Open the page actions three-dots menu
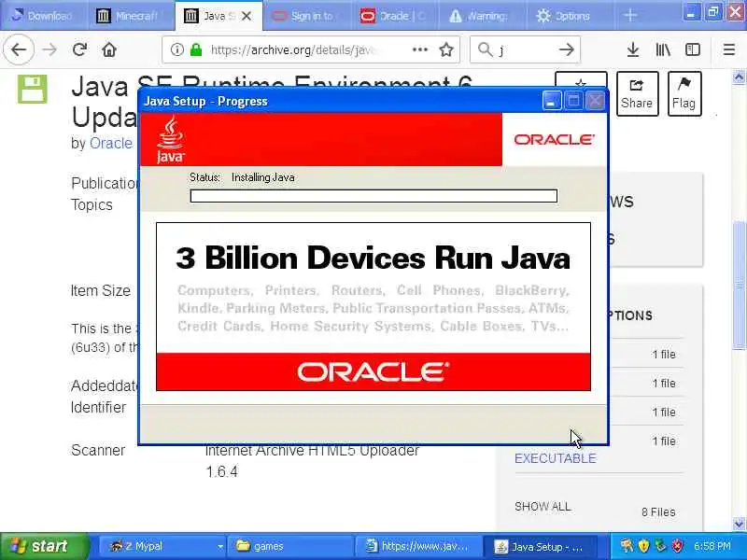This screenshot has width=747, height=560. click(419, 49)
